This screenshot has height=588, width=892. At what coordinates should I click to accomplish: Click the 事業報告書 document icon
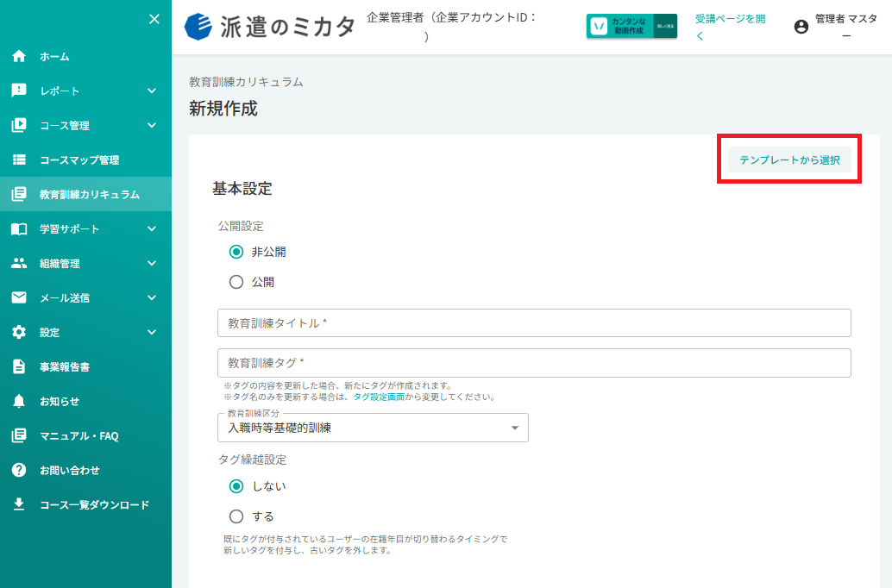pyautogui.click(x=19, y=366)
